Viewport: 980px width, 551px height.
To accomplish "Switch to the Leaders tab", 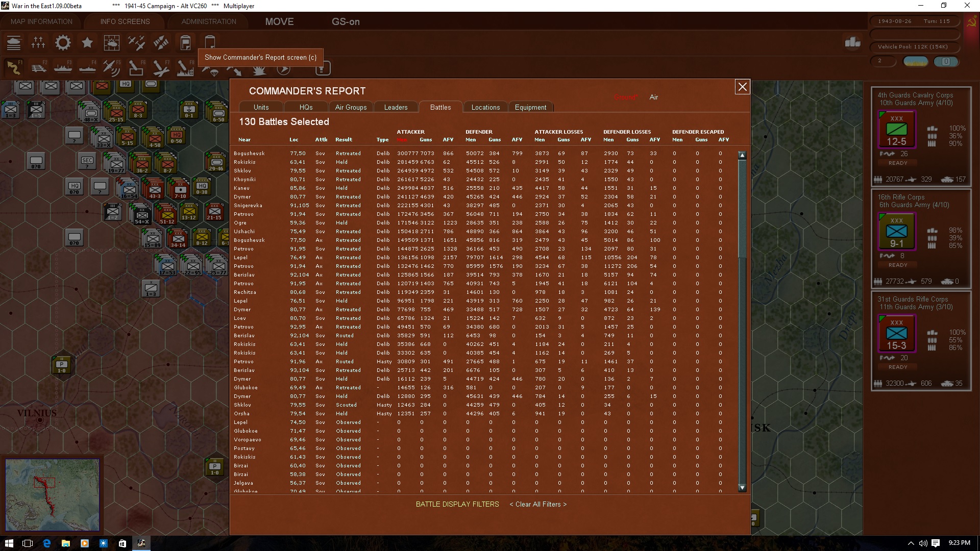I will [396, 107].
